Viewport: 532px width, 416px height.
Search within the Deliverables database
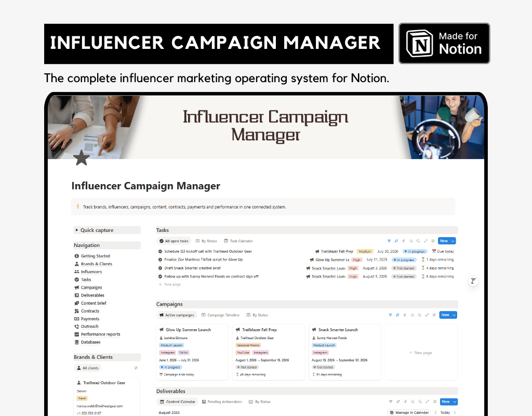(420, 402)
